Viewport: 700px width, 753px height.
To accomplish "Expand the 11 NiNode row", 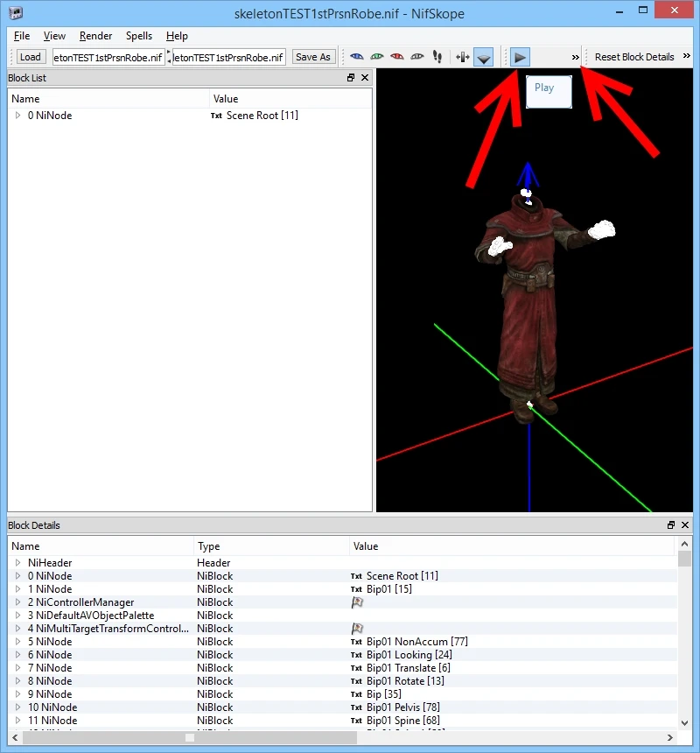I will point(17,721).
